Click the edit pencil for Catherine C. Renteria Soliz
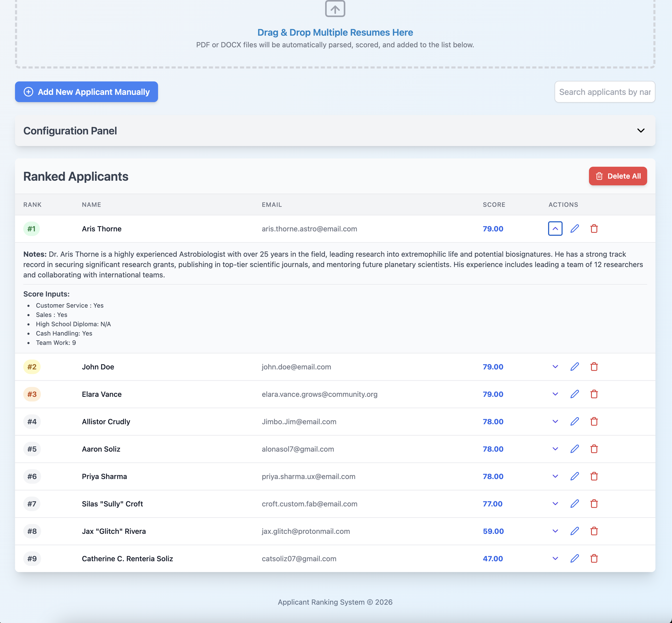Viewport: 672px width, 623px height. click(574, 558)
